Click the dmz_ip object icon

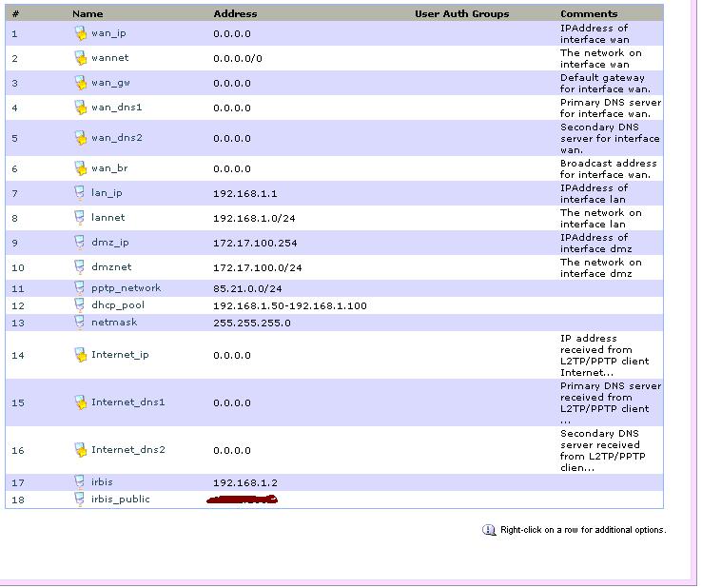pos(81,243)
